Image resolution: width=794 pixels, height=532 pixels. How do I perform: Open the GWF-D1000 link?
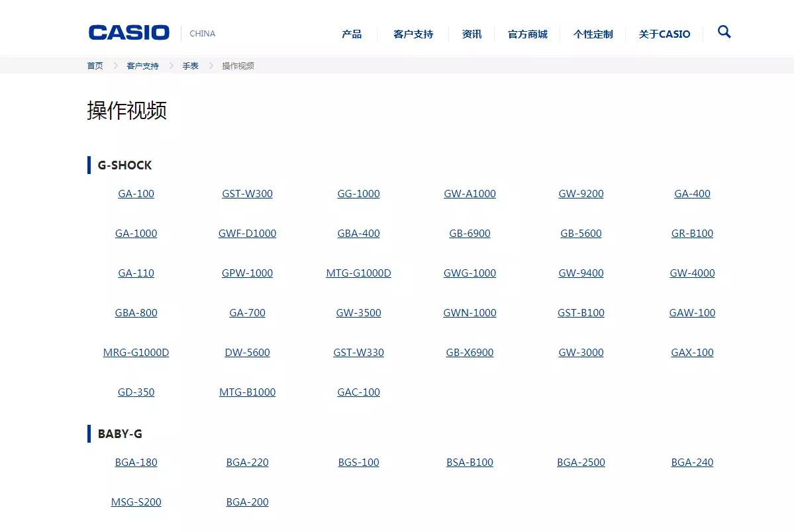pos(247,234)
